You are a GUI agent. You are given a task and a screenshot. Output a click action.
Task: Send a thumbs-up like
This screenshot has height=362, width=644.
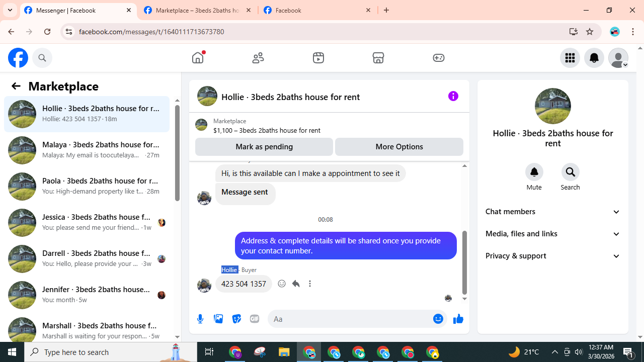coord(458,319)
